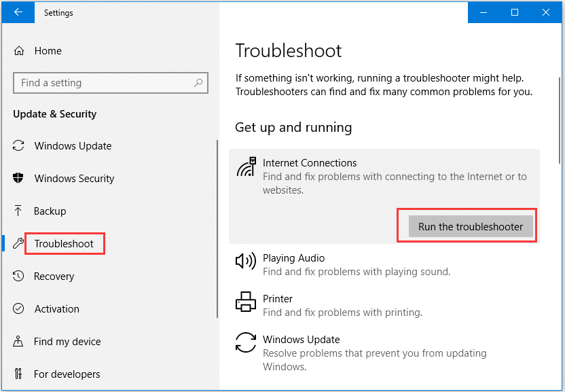The image size is (565, 392).
Task: Run the troubleshooter for Internet Connections
Action: coord(471,227)
